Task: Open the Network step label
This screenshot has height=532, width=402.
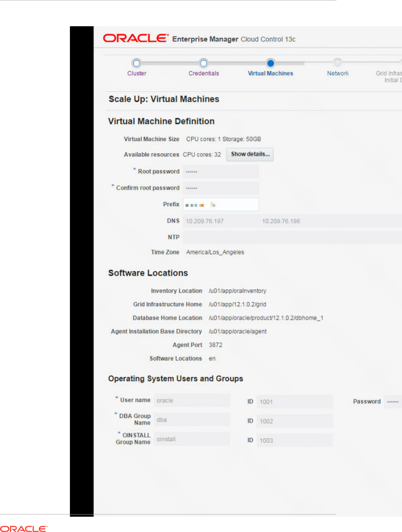Action: [338, 73]
